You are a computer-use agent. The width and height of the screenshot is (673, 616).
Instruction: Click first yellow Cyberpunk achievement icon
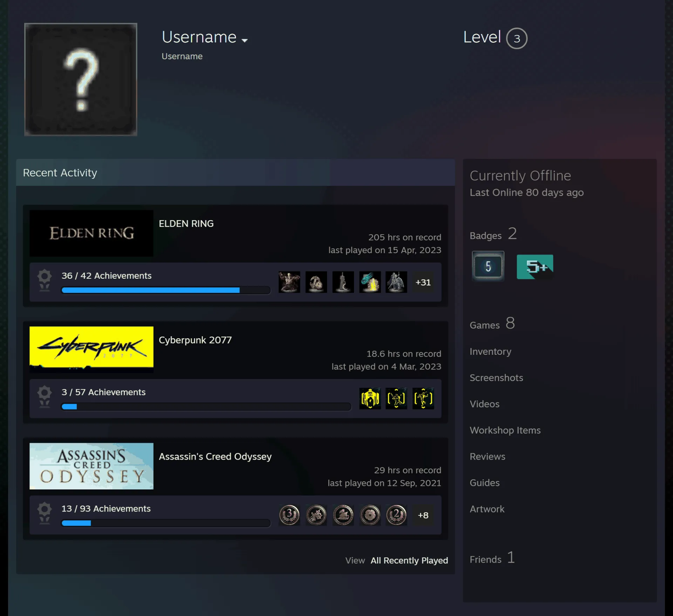click(370, 398)
